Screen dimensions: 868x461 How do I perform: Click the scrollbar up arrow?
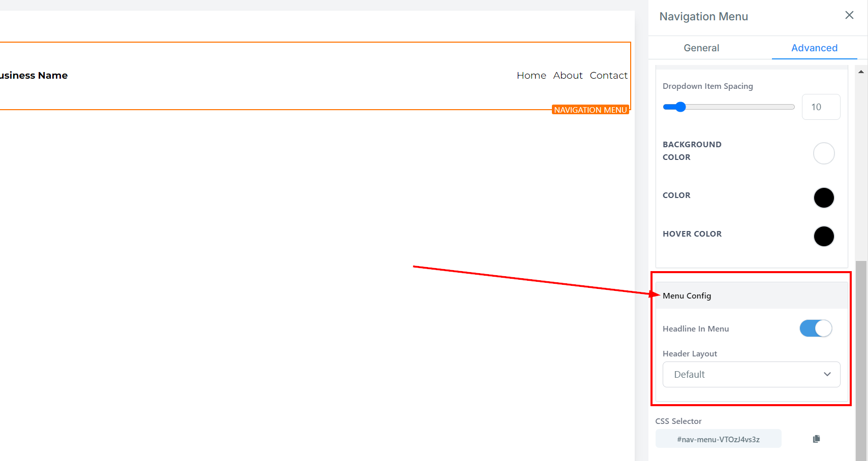(861, 72)
